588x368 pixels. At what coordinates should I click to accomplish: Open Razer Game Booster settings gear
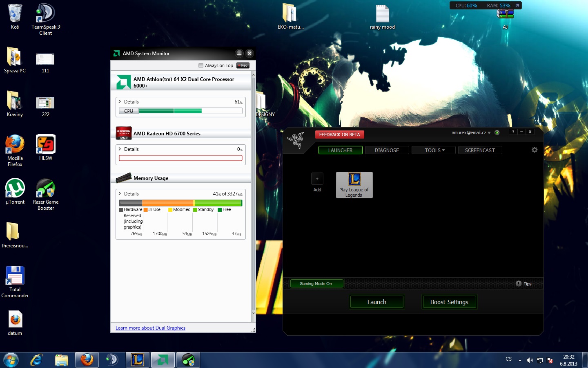535,150
